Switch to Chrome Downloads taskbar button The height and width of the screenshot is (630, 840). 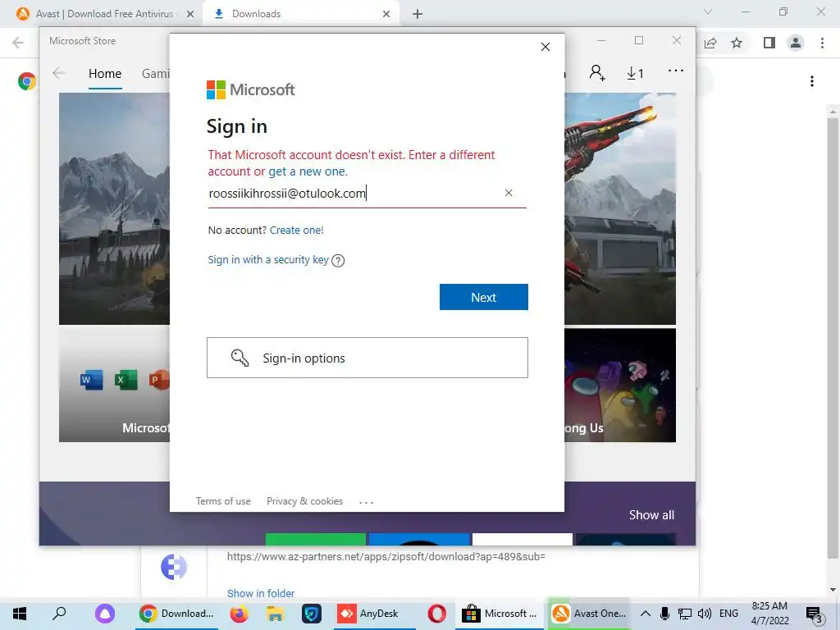(x=177, y=614)
